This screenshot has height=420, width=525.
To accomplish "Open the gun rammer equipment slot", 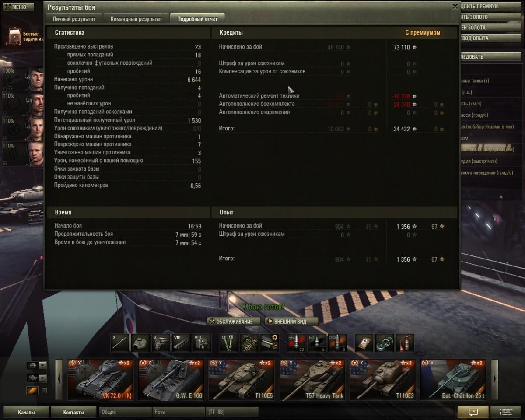I will click(x=269, y=343).
